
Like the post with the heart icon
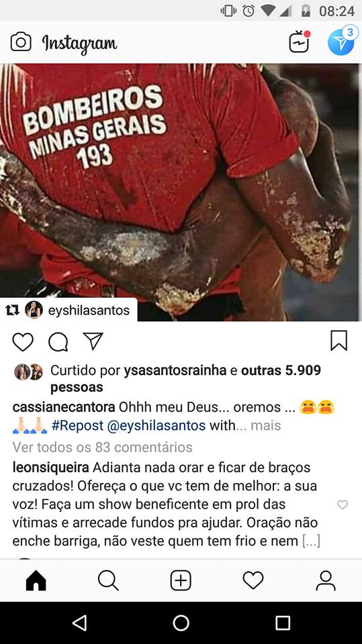click(23, 341)
